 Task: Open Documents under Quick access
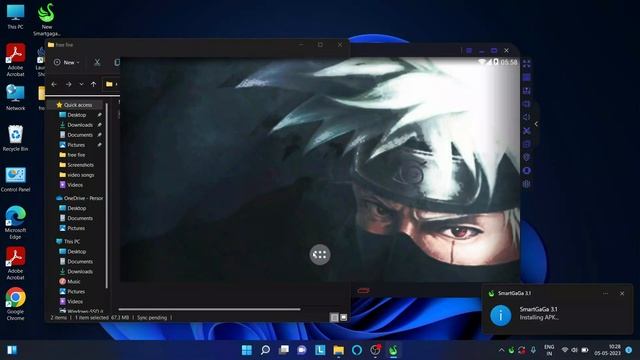(76, 135)
